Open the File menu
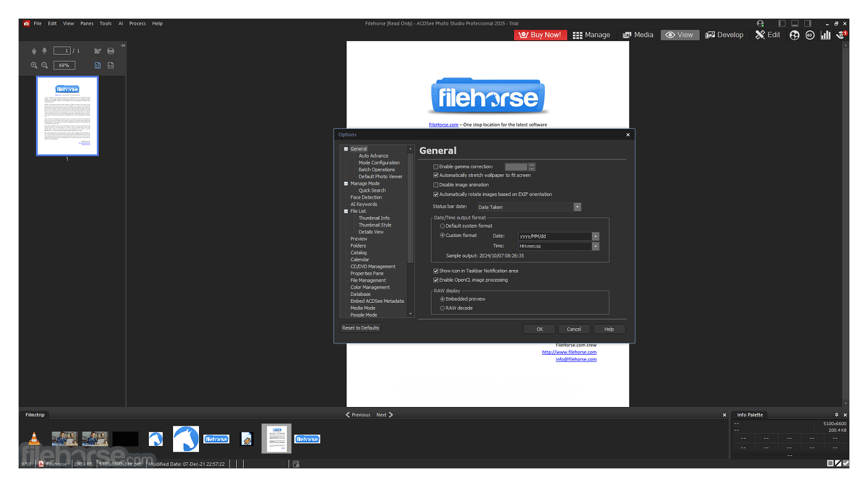Image resolution: width=868 pixels, height=487 pixels. (38, 24)
